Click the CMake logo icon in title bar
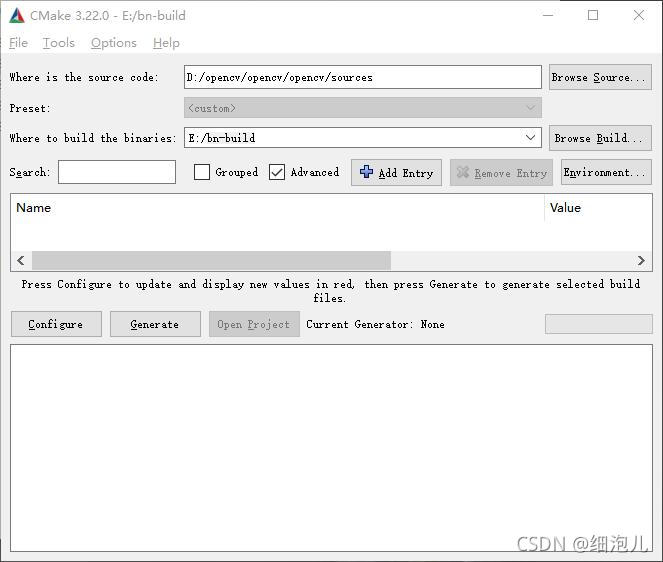The height and width of the screenshot is (562, 663). [17, 16]
